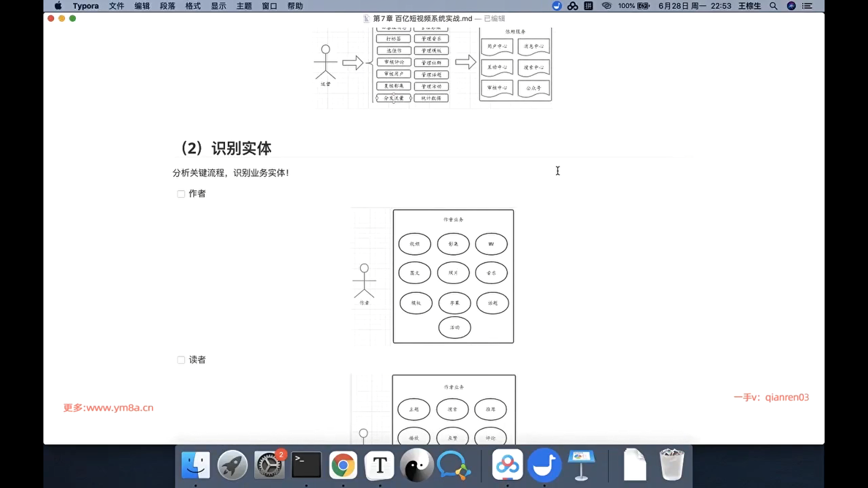Image resolution: width=868 pixels, height=488 pixels.
Task: Check the 读者 task checkbox
Action: 181,360
